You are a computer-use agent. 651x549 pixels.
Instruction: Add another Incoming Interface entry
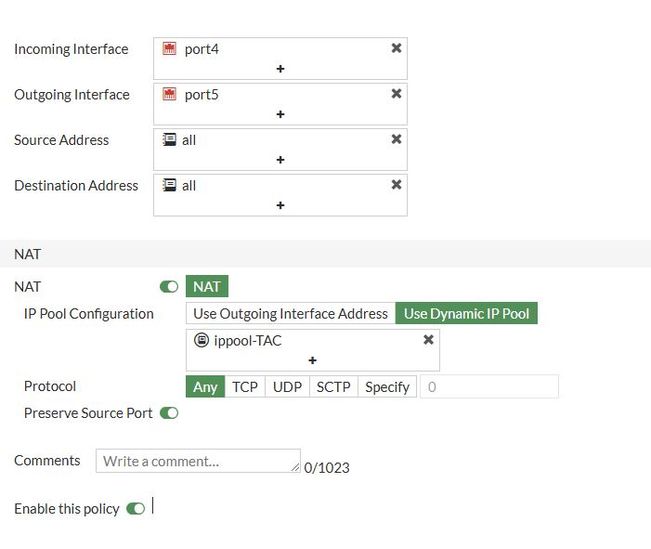click(280, 68)
